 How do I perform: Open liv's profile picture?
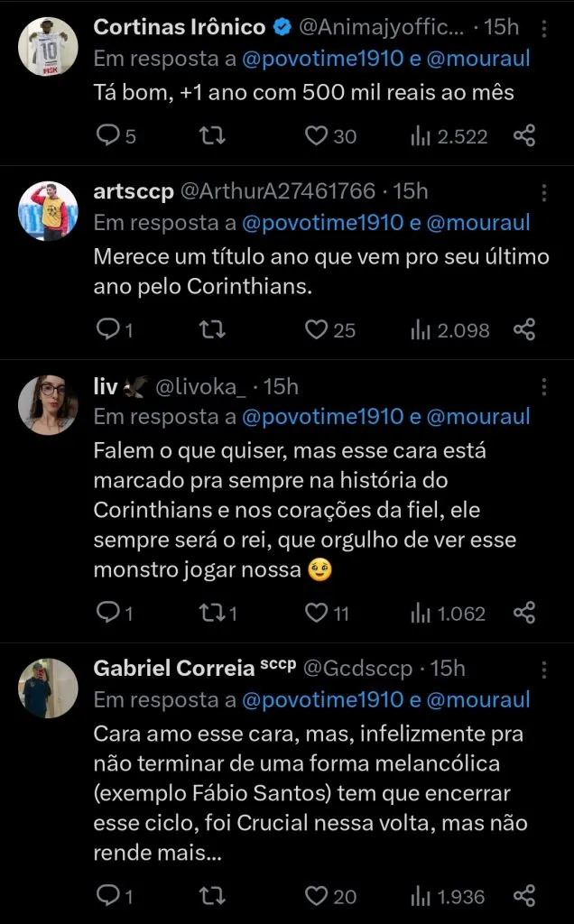coord(48,405)
